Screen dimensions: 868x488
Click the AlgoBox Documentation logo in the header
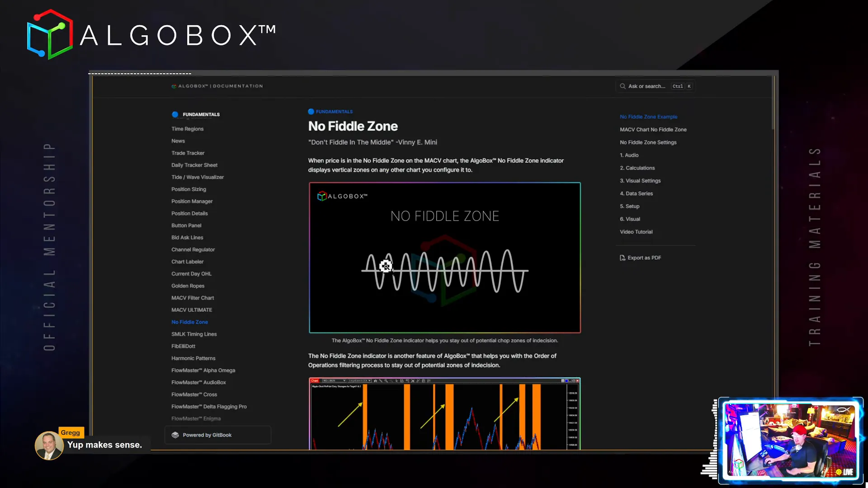tap(217, 86)
